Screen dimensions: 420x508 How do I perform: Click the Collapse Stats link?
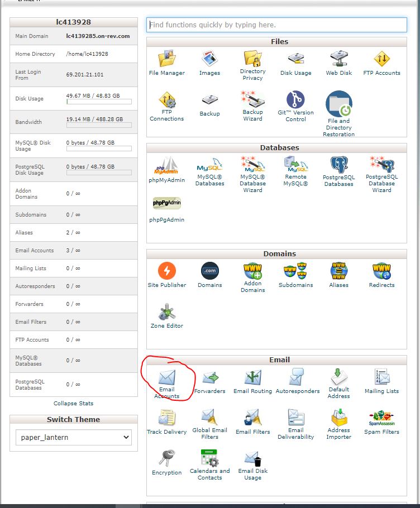pos(73,403)
